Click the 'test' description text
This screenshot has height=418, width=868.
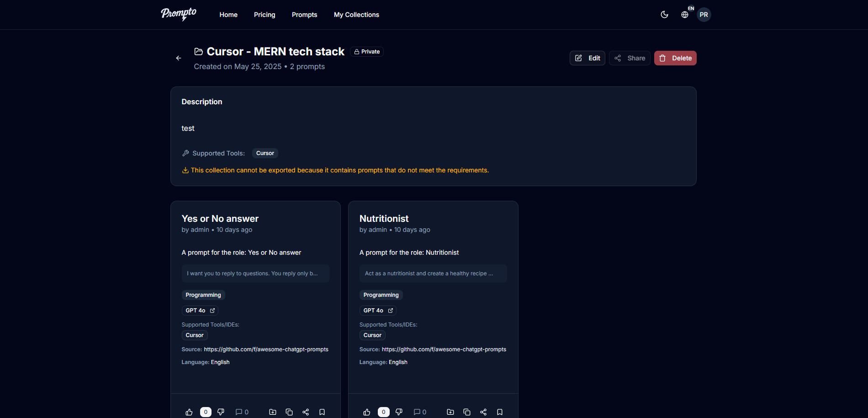188,129
